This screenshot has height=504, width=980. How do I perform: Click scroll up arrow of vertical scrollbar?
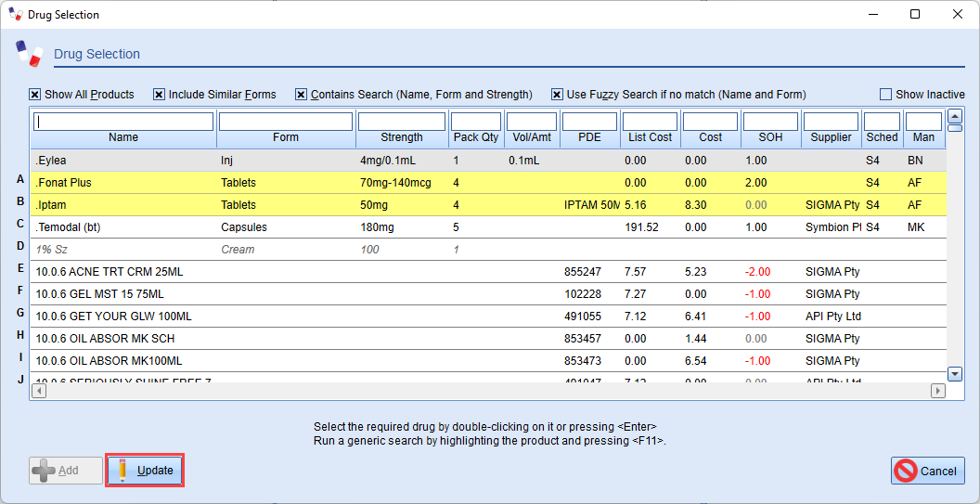pyautogui.click(x=954, y=116)
